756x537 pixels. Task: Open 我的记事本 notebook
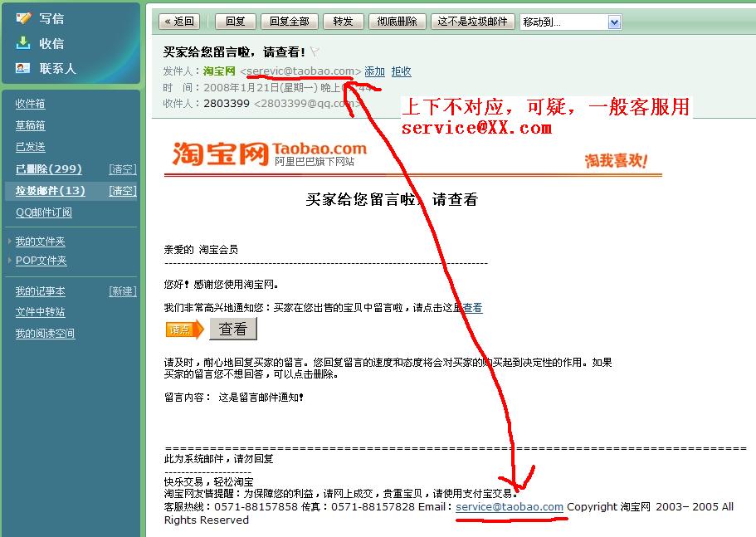click(40, 291)
